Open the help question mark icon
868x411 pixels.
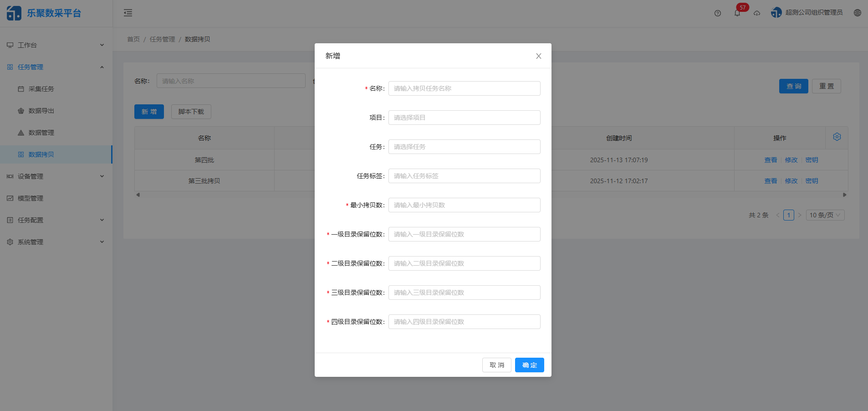tap(718, 13)
